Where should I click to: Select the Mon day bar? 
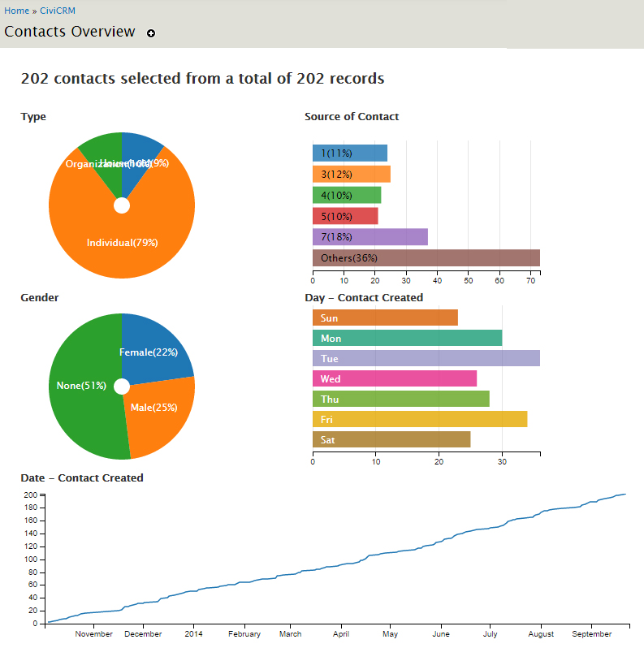pos(407,338)
